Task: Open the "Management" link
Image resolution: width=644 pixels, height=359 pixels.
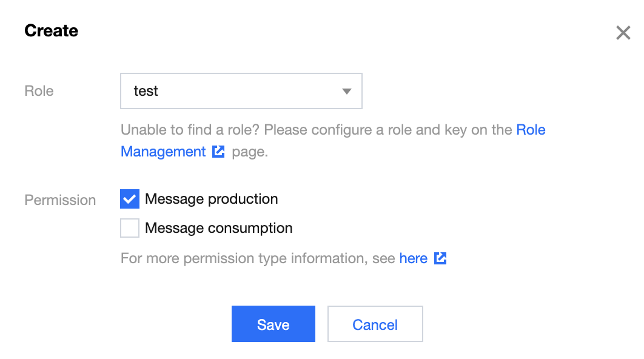Action: [163, 152]
